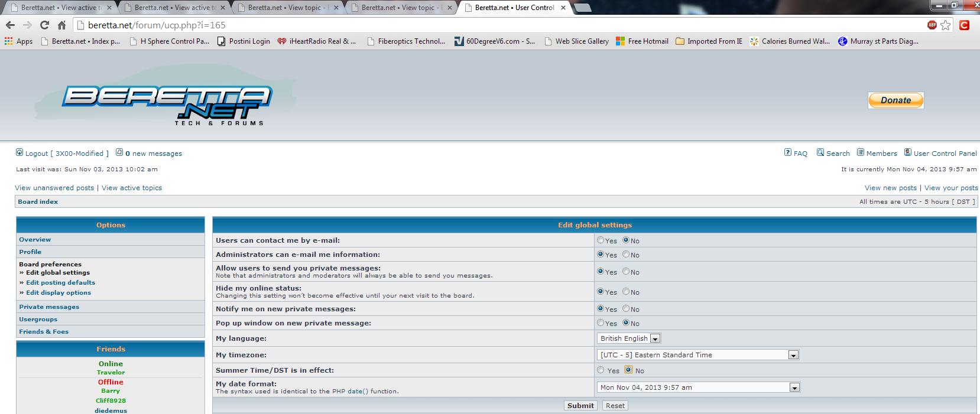Open the Imported From IE folder

click(709, 41)
